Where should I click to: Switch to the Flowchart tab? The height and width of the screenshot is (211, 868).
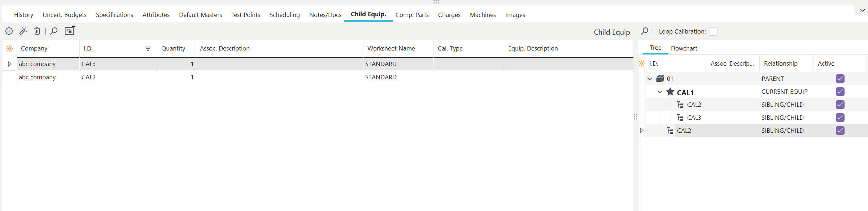pyautogui.click(x=684, y=48)
